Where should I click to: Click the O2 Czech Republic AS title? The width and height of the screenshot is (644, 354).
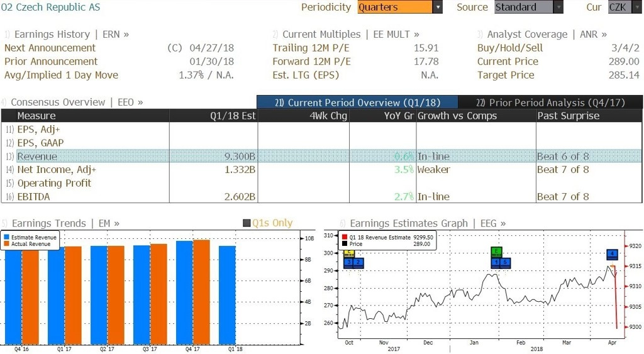point(50,7)
